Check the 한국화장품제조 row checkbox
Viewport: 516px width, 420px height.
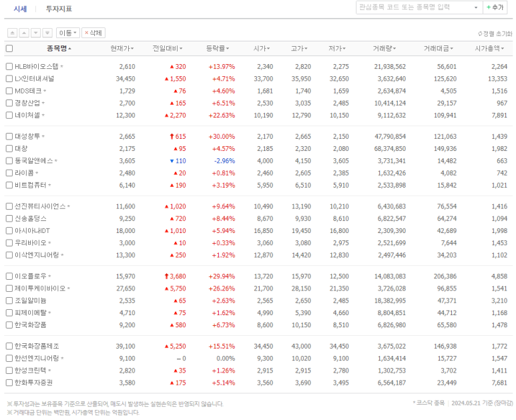point(9,347)
